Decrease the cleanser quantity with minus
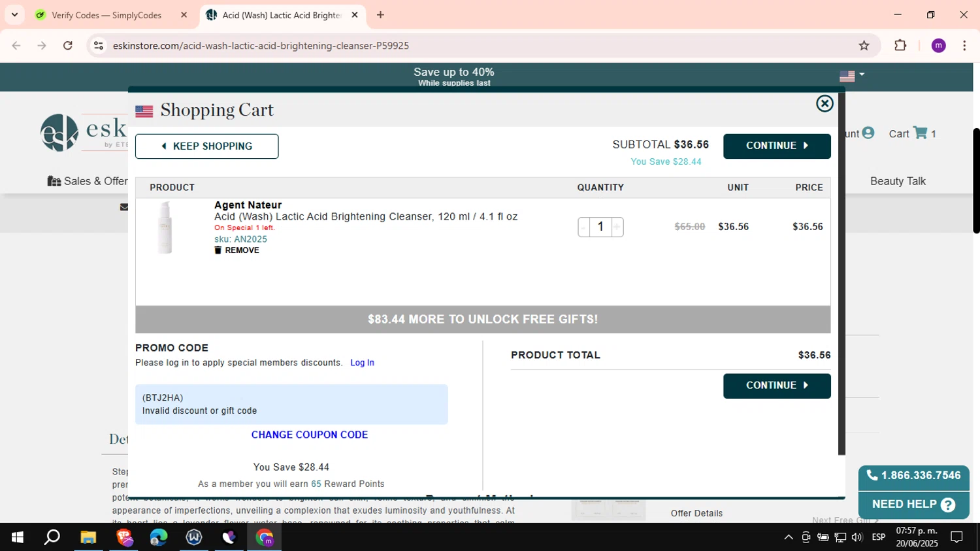This screenshot has width=980, height=551. pos(583,227)
